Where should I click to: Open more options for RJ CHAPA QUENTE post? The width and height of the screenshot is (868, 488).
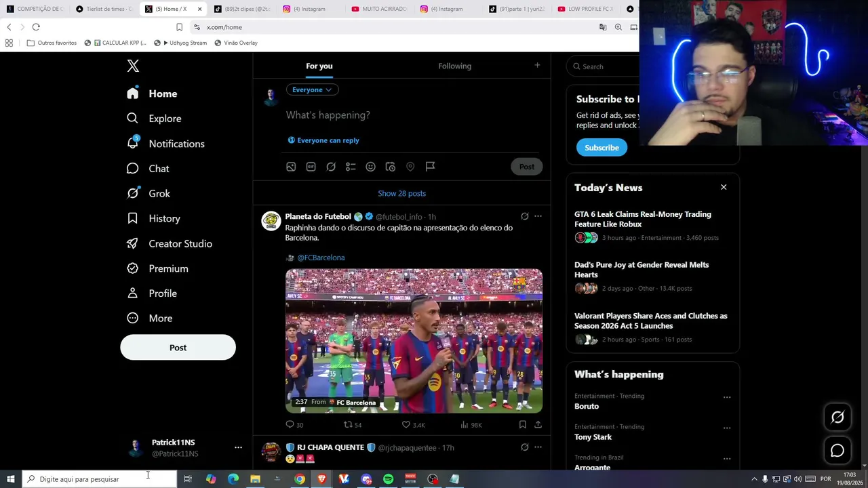538,447
